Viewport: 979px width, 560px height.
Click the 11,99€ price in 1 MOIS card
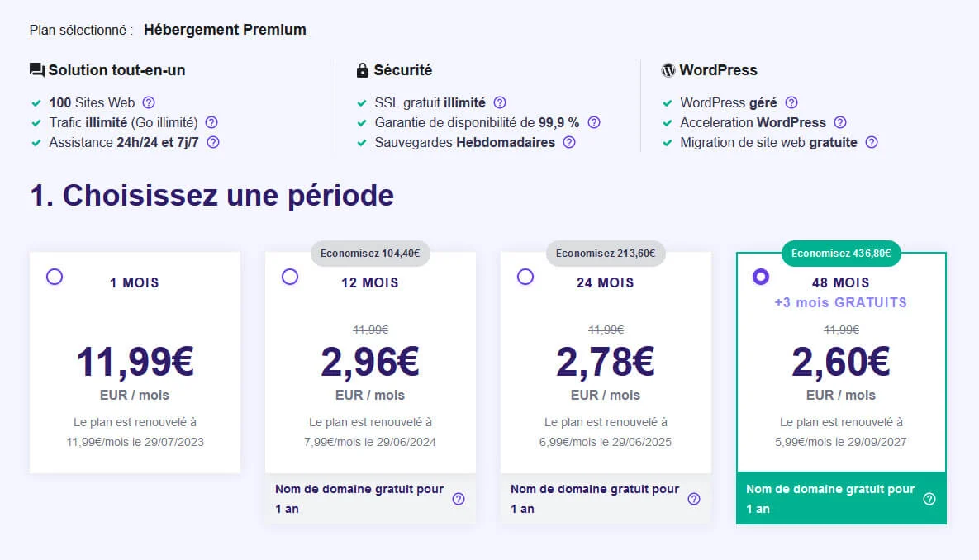coord(135,362)
